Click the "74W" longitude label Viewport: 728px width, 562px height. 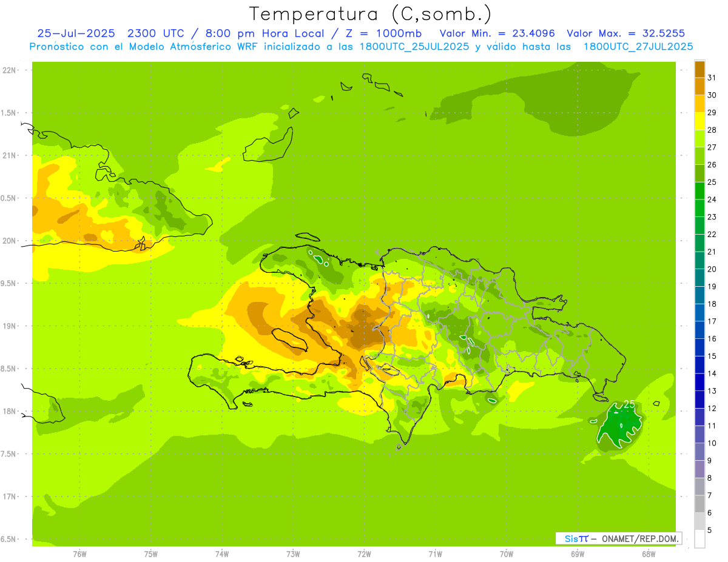tap(222, 554)
